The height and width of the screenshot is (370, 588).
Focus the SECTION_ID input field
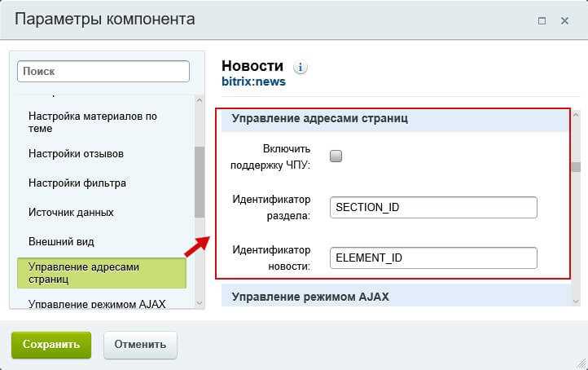[433, 207]
